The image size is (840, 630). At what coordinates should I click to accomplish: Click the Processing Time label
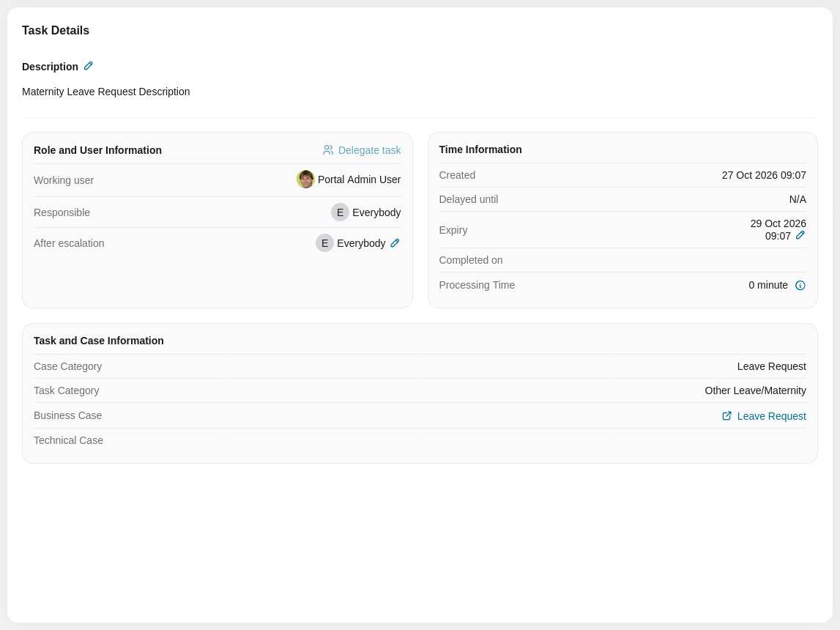[x=477, y=285]
